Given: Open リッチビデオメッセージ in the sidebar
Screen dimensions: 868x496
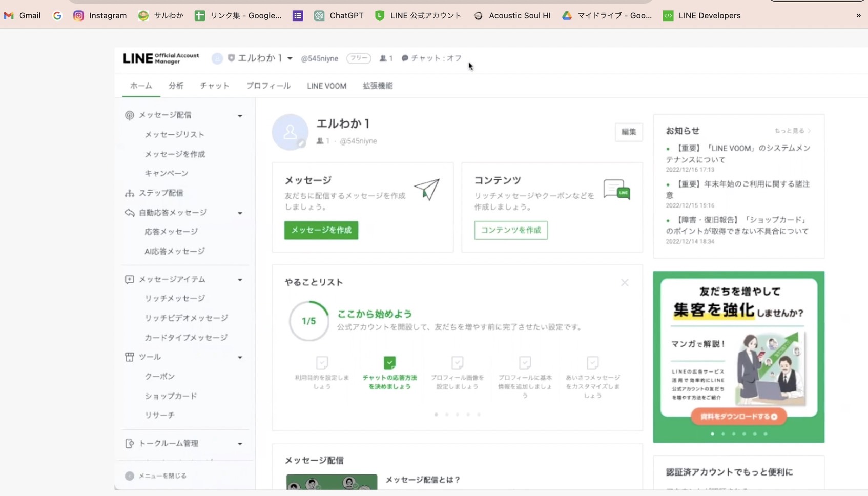Looking at the screenshot, I should pos(186,318).
